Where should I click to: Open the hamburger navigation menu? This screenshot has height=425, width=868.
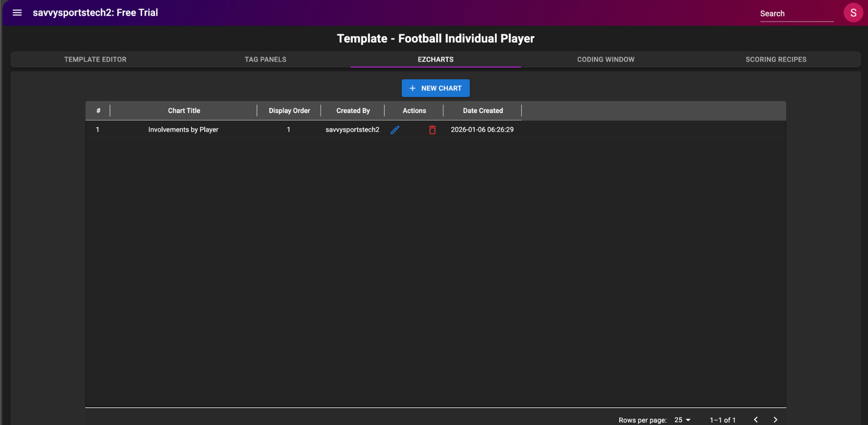coord(17,13)
